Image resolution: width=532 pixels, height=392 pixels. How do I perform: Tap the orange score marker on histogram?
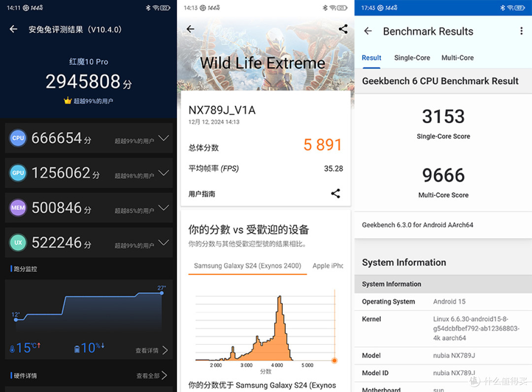334,360
